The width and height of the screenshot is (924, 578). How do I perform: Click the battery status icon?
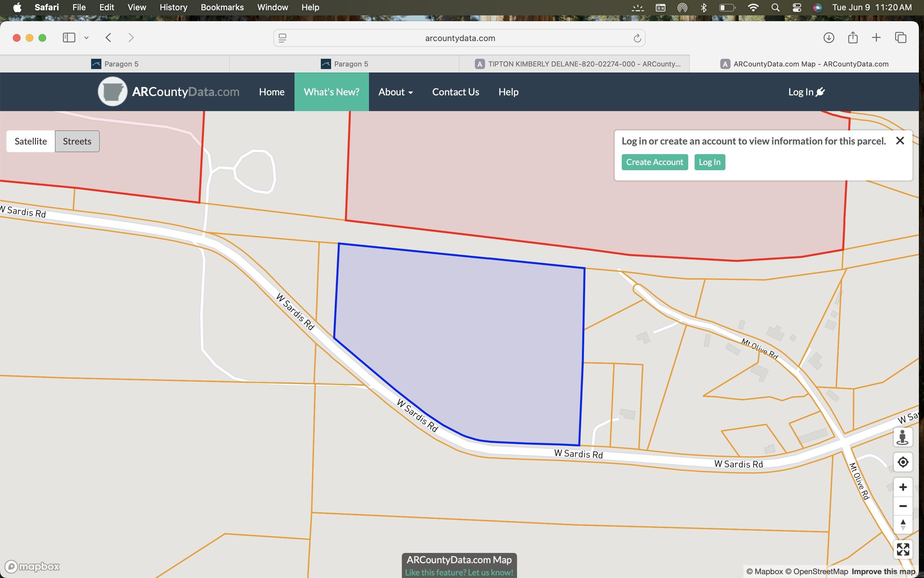click(x=727, y=7)
